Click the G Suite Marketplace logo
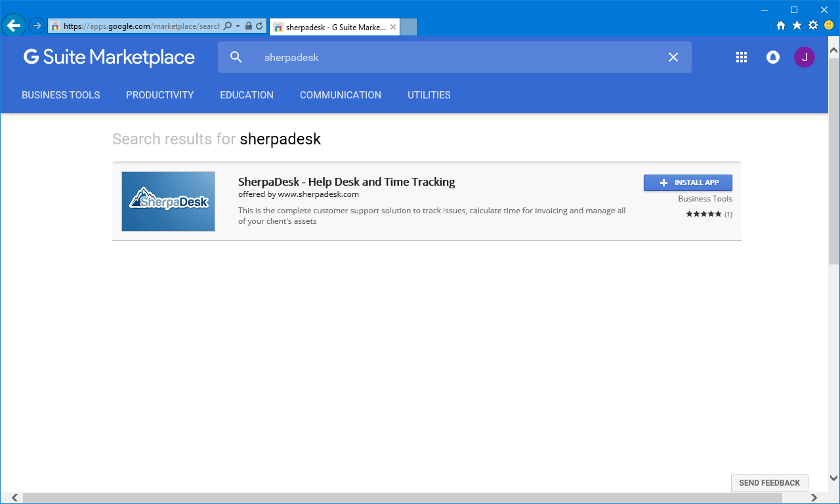This screenshot has width=840, height=504. point(108,57)
